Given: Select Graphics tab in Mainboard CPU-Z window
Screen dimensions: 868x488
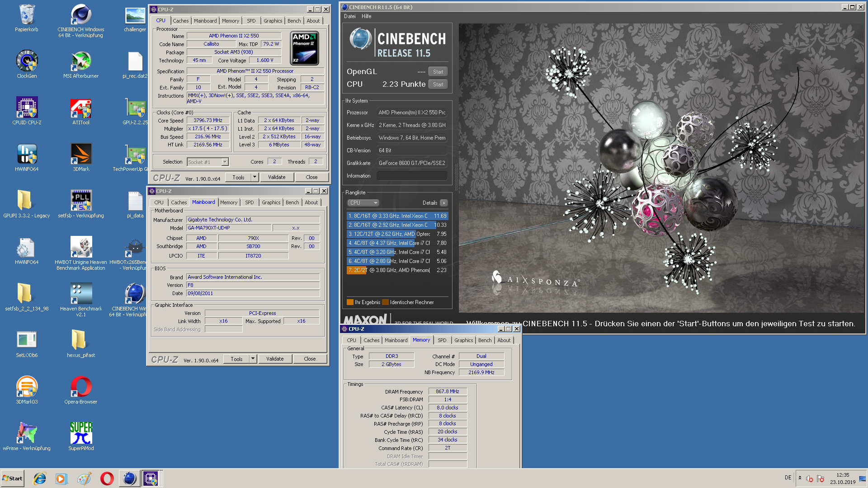Looking at the screenshot, I should (x=271, y=202).
